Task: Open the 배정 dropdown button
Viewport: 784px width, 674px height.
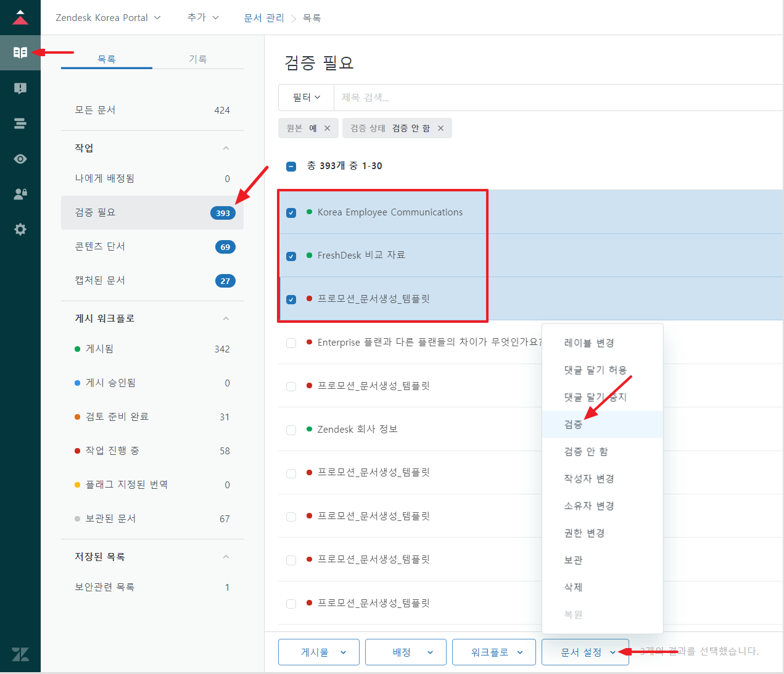Action: (406, 652)
